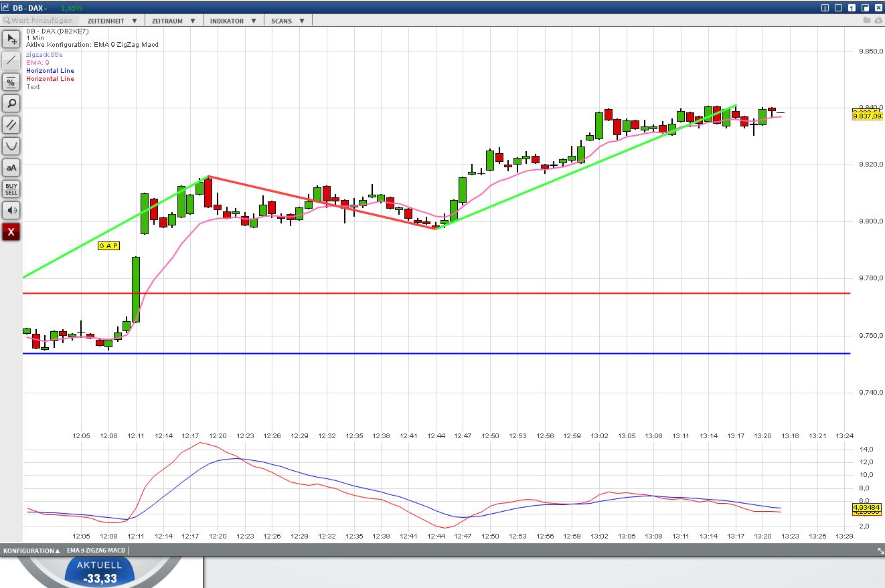Click the 12:44 label on upper time axis
This screenshot has height=588, width=885.
coord(436,436)
